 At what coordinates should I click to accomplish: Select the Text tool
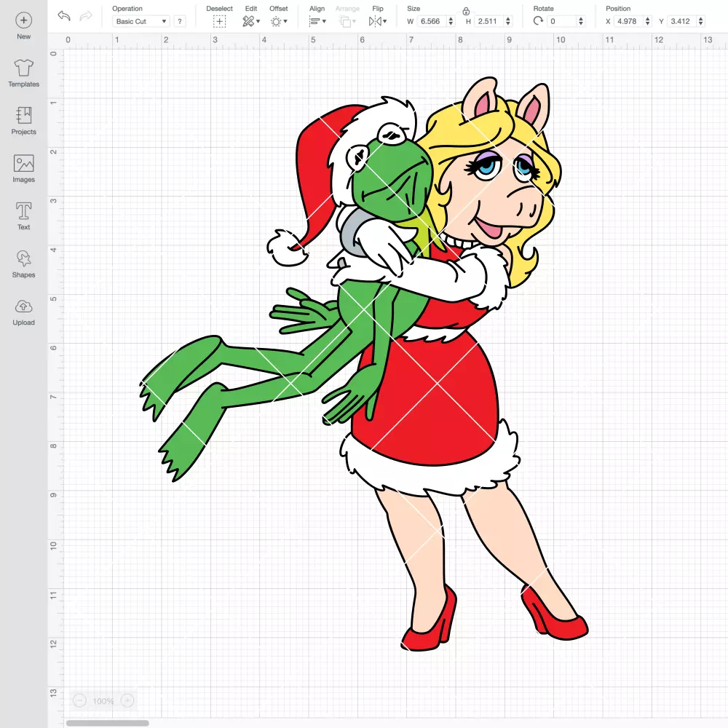coord(24,216)
